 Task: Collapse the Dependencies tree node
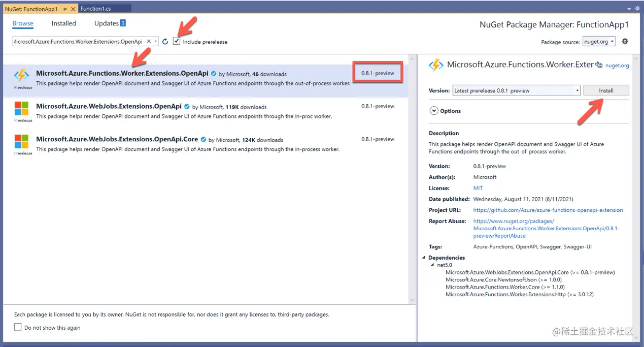(x=424, y=258)
